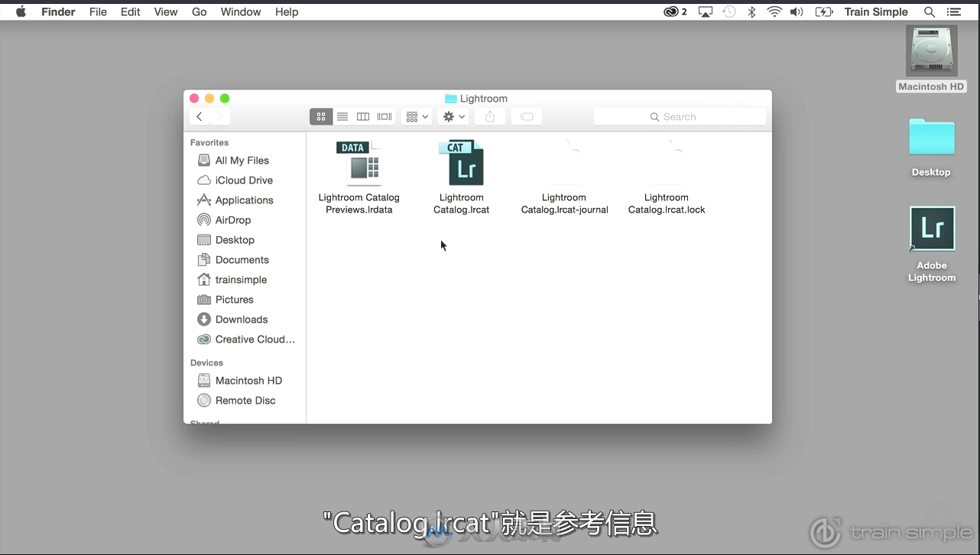The width and height of the screenshot is (980, 555).
Task: Open Notification Center
Action: (954, 11)
